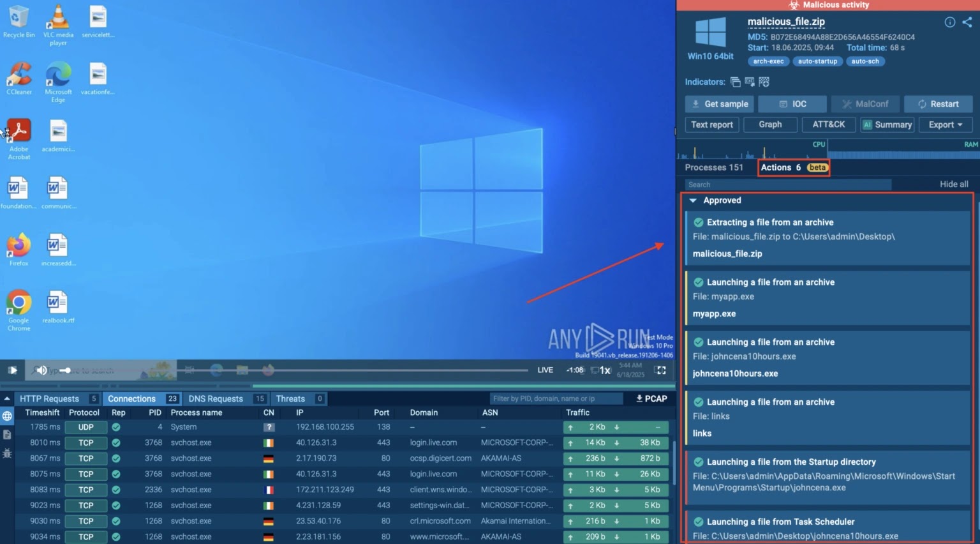
Task: Open the Export dropdown
Action: 945,125
